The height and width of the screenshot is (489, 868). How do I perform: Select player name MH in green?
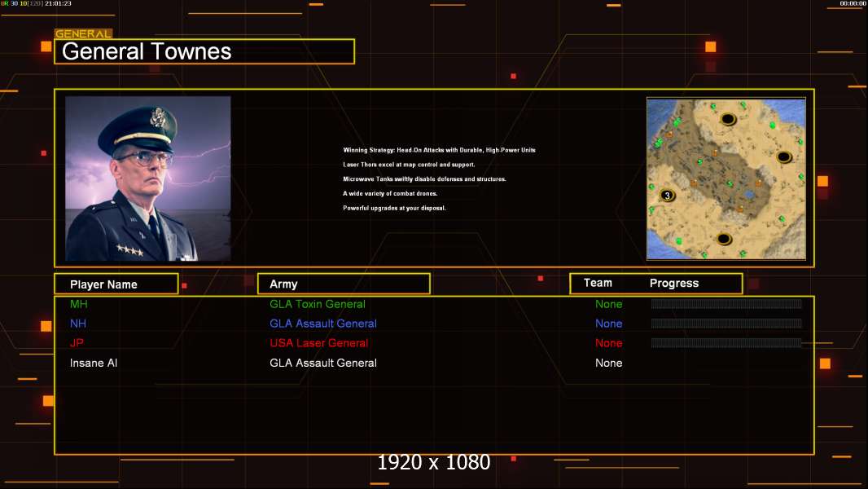point(79,304)
